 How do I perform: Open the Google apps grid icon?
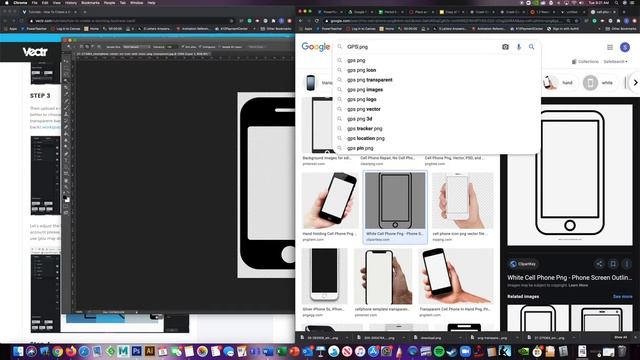click(x=610, y=47)
